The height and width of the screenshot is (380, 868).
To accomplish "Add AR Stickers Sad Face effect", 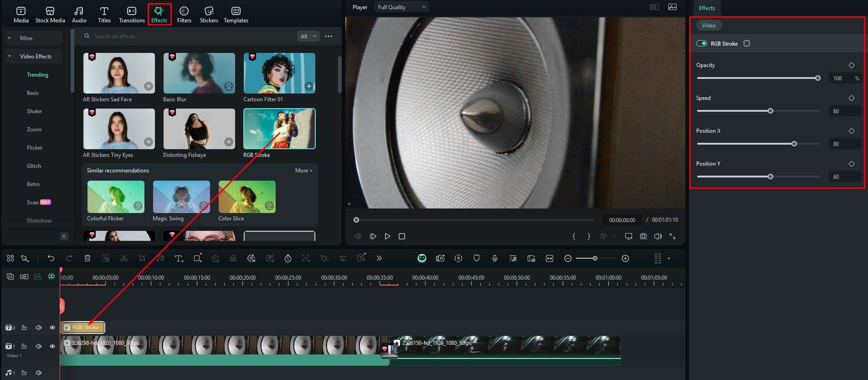I will coord(149,86).
